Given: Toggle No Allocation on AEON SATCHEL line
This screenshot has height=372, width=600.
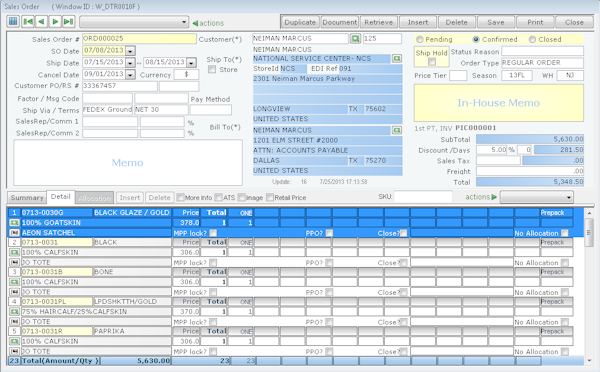Looking at the screenshot, I should 565,233.
